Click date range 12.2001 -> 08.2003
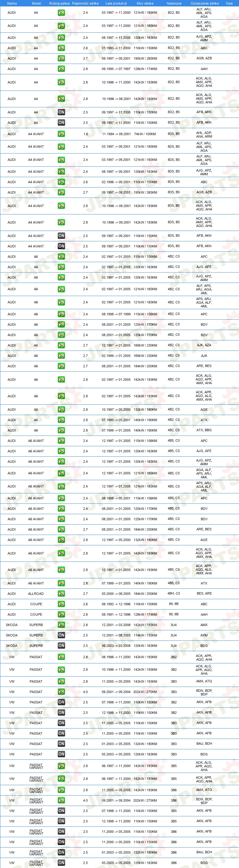This screenshot has width=239, height=868. pos(116,635)
